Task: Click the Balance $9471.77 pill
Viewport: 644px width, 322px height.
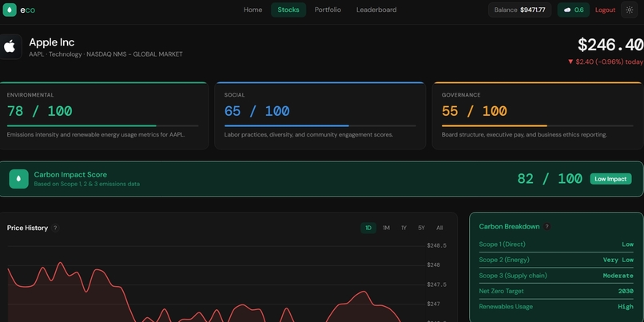Action: click(x=519, y=10)
